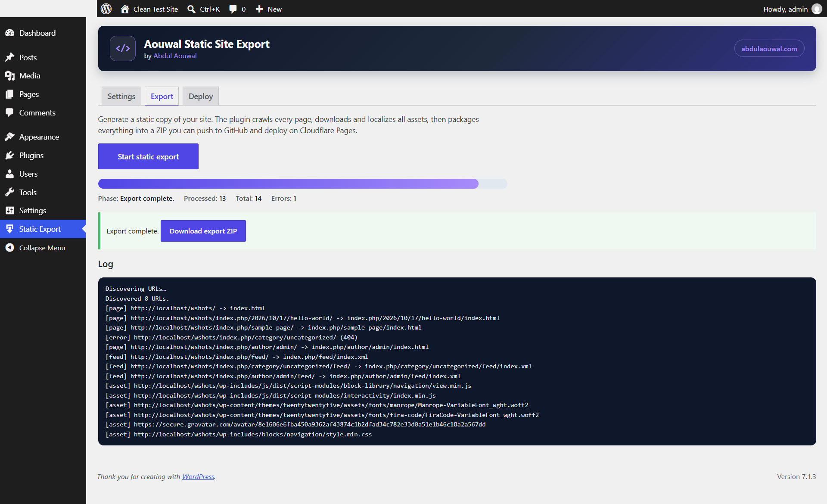Open the Deploy tab
The height and width of the screenshot is (504, 827).
click(x=201, y=96)
